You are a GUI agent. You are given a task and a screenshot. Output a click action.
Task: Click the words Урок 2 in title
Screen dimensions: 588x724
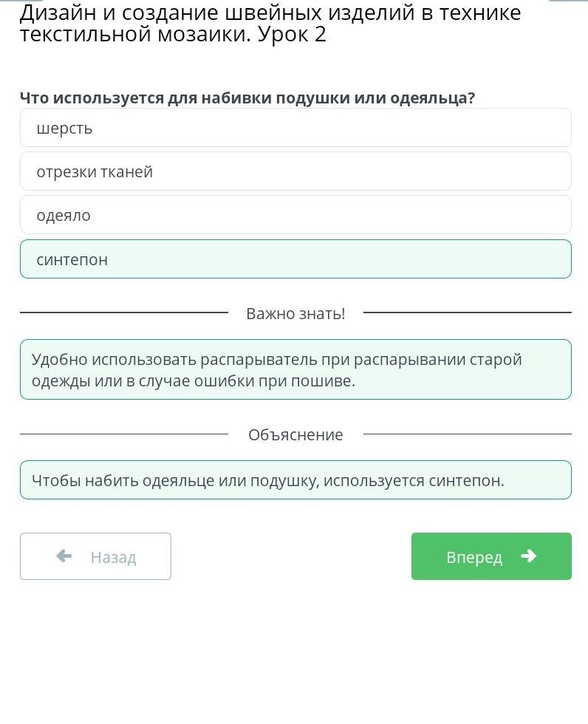coord(292,35)
